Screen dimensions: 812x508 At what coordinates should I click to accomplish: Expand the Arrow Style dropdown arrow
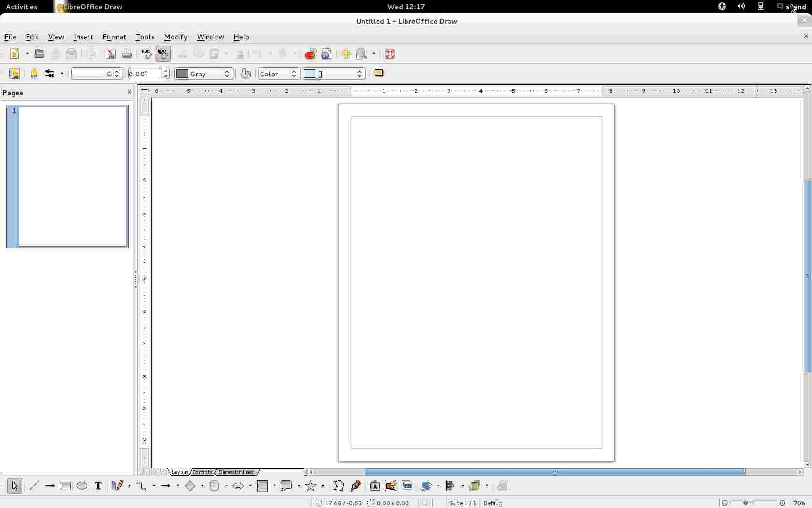62,74
